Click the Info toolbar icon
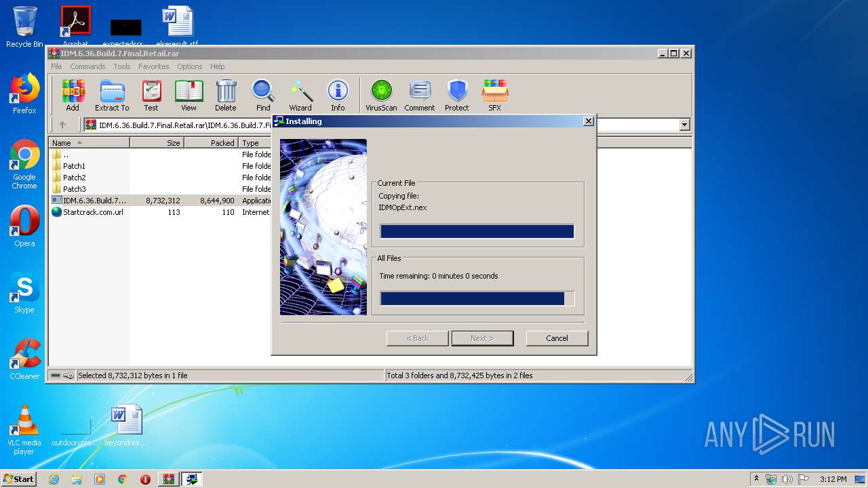Viewport: 868px width, 488px height. coord(338,95)
